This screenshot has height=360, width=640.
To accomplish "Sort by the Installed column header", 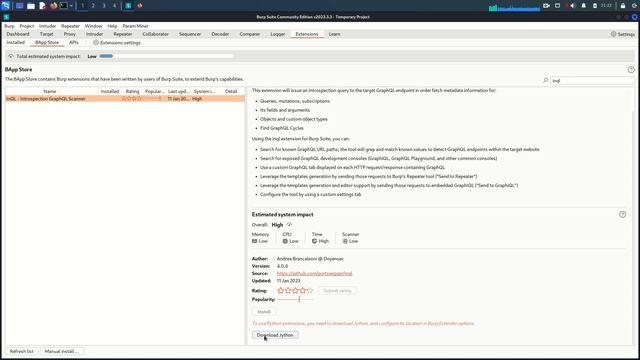I will pyautogui.click(x=110, y=91).
